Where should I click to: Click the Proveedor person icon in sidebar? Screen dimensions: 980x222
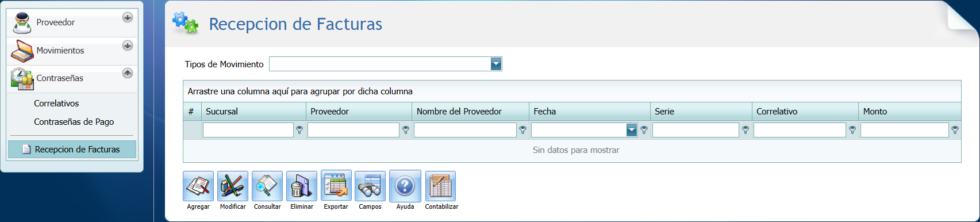coord(22,23)
